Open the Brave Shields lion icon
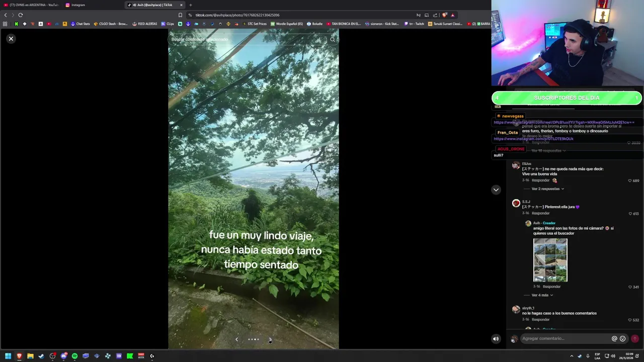The height and width of the screenshot is (362, 644). [x=444, y=15]
